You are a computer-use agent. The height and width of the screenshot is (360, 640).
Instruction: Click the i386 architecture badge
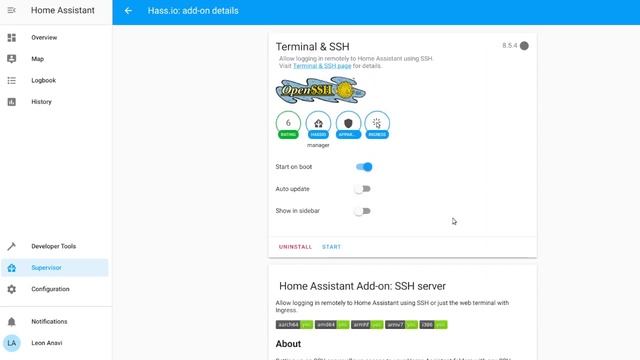pyautogui.click(x=433, y=325)
